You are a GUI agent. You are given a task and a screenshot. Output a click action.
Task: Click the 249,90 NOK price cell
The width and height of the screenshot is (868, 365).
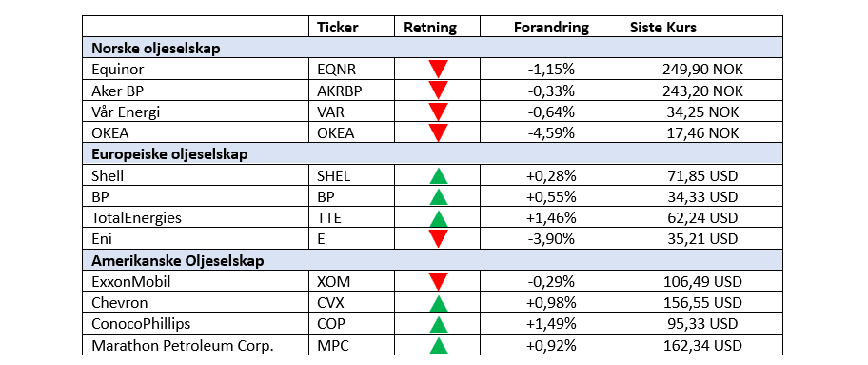pyautogui.click(x=702, y=70)
